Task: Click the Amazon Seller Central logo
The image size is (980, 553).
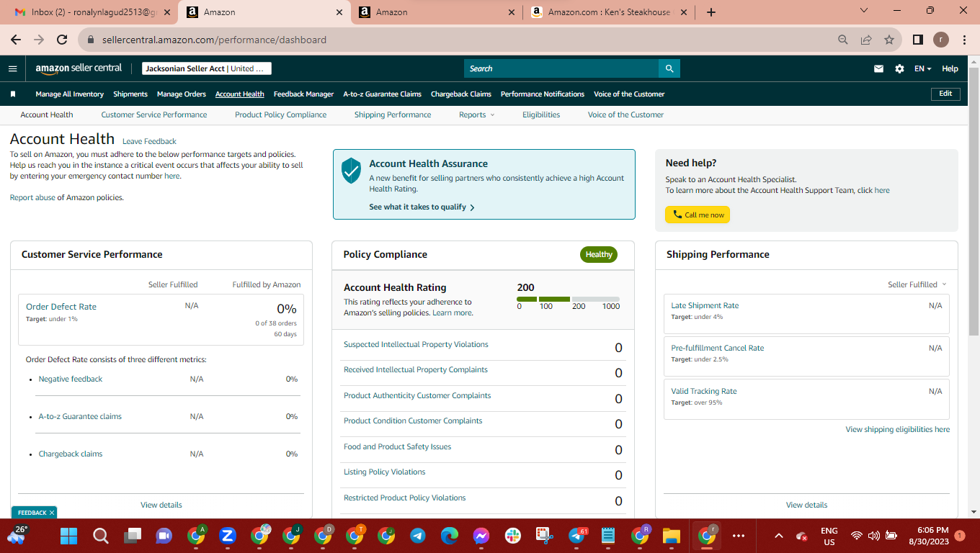Action: tap(79, 68)
